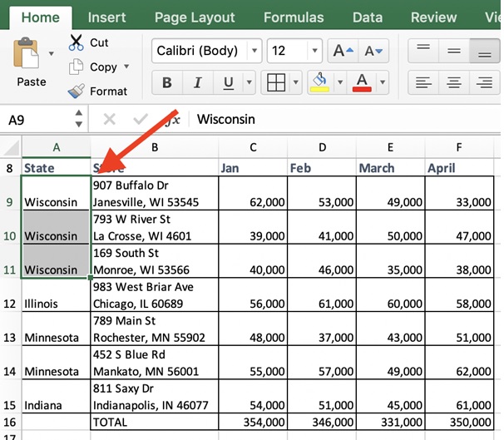Select column B header
Screen dimensions: 504x440
155,147
